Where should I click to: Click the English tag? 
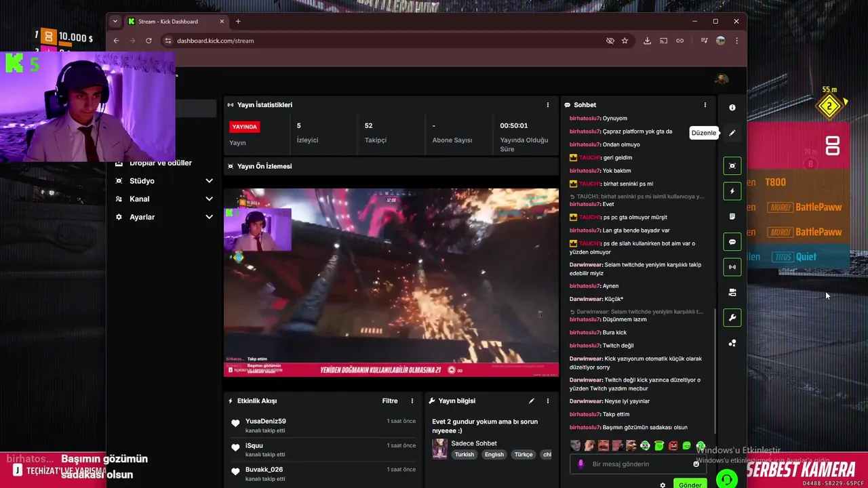[494, 455]
